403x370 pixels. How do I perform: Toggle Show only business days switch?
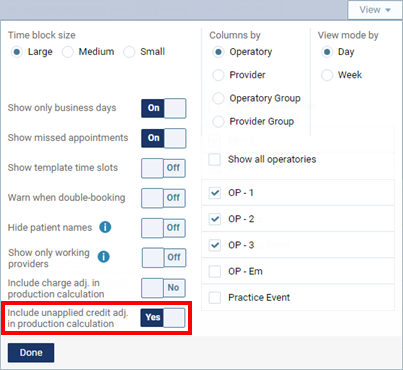pyautogui.click(x=163, y=108)
